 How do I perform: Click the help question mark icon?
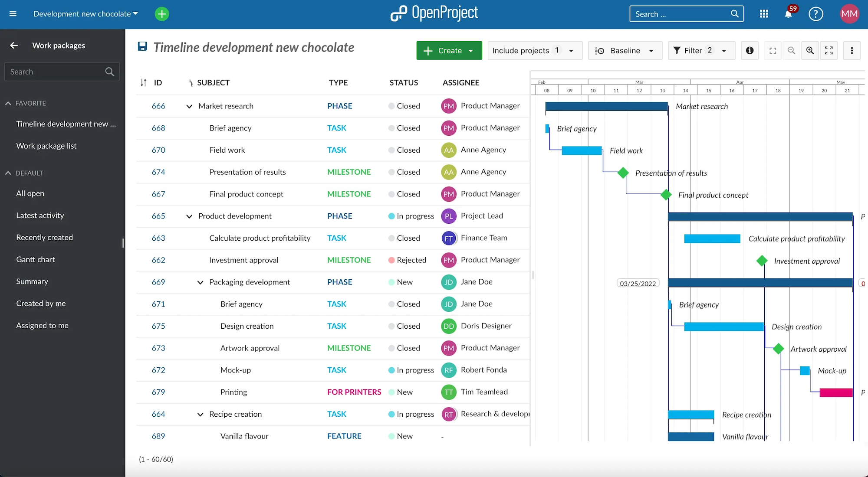(x=816, y=14)
